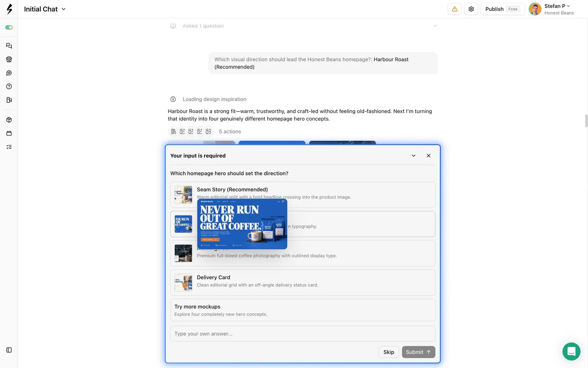Click the lightning bolt app logo
The image size is (588, 368).
[9, 9]
